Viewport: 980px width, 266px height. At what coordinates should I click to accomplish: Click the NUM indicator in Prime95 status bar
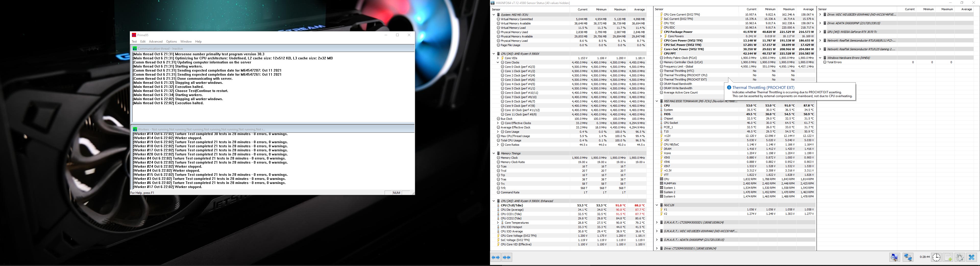coord(396,193)
